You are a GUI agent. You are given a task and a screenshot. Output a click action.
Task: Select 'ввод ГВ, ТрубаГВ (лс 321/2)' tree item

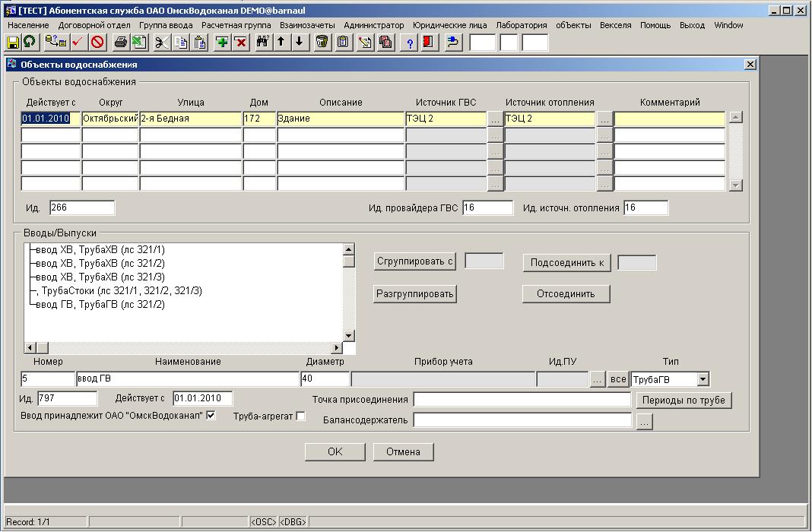coord(100,305)
